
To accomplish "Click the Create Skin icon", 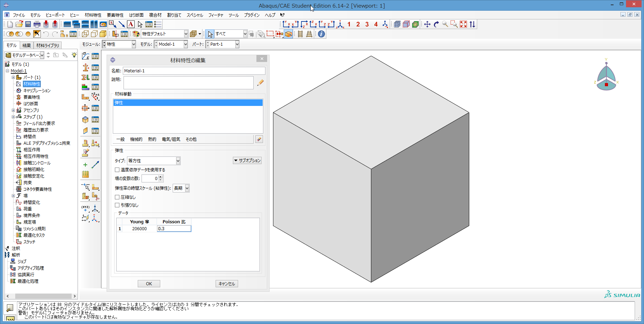I will (85, 119).
